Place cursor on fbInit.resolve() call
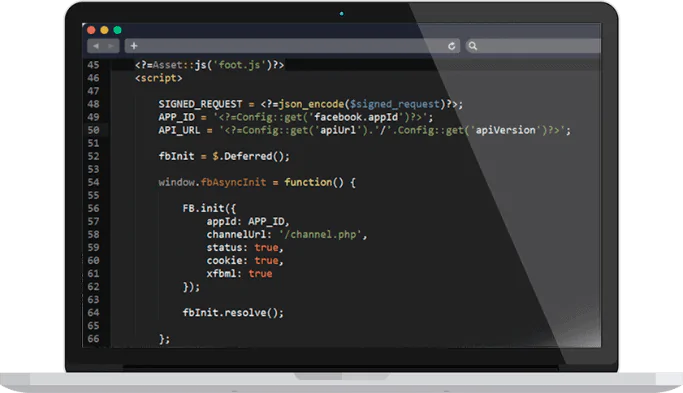The height and width of the screenshot is (393, 683). pos(233,313)
